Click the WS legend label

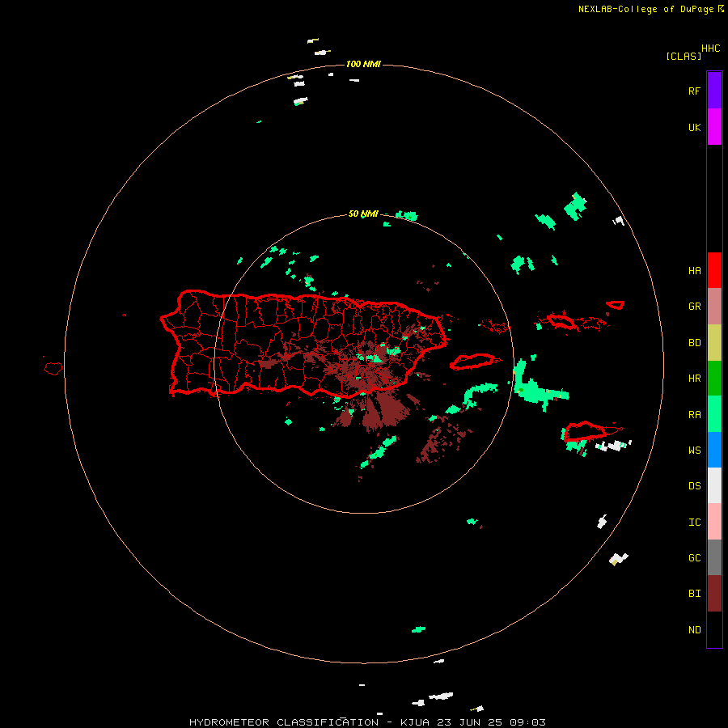pyautogui.click(x=694, y=451)
